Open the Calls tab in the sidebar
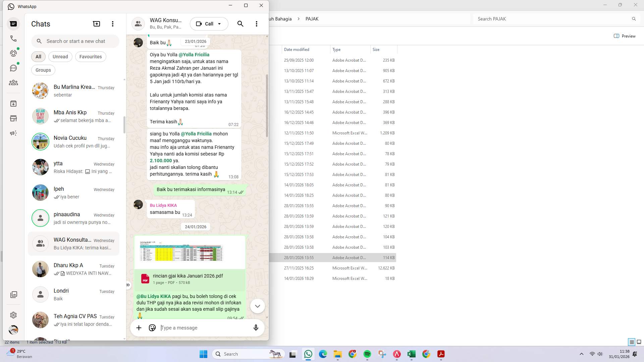Screen dimensions: 644x362 13,39
